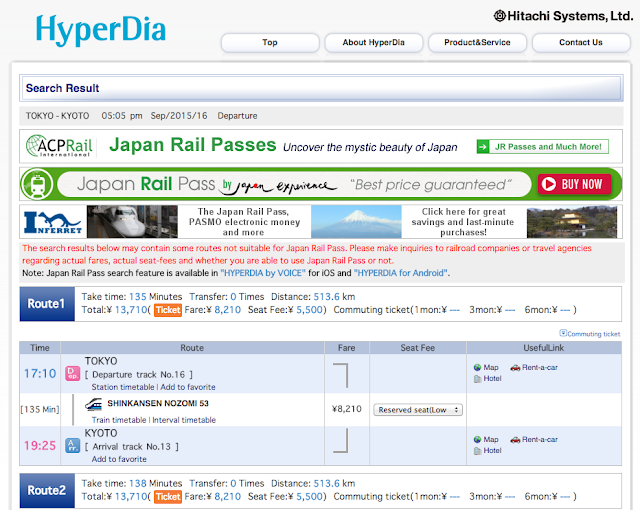Open the About HyperDia tab

(x=373, y=42)
